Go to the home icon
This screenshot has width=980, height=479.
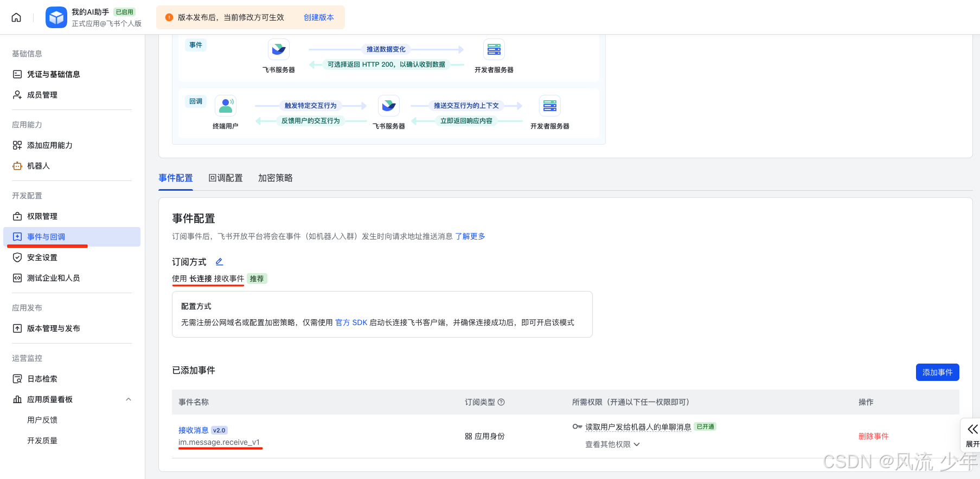point(16,17)
